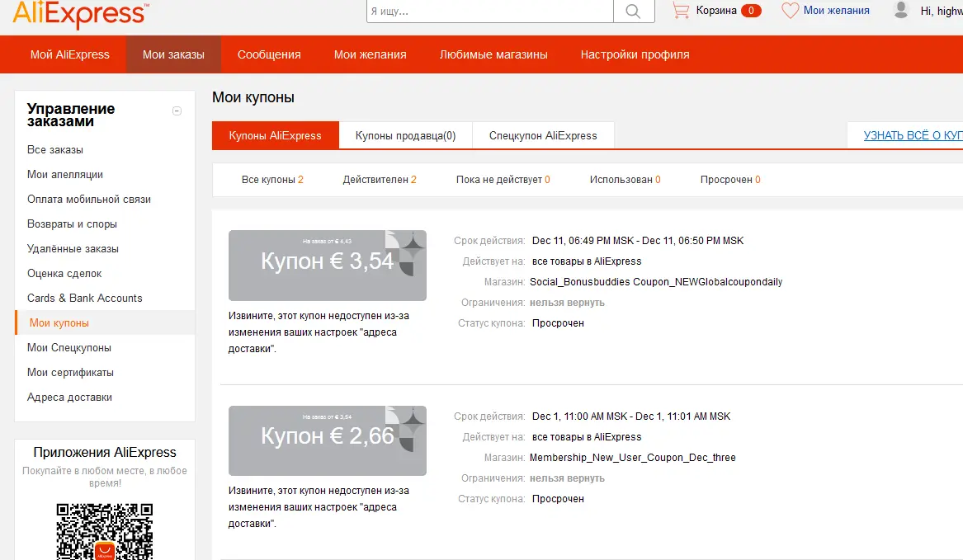The height and width of the screenshot is (560, 963).
Task: Open Настройки профиля menu item
Action: click(635, 54)
